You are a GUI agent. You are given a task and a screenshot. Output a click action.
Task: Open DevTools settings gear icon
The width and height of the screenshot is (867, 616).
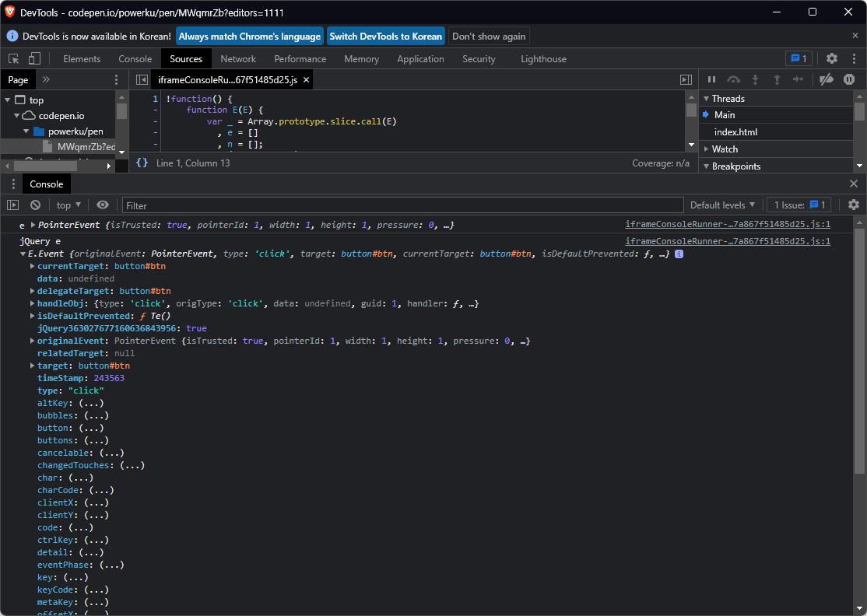[x=832, y=59]
